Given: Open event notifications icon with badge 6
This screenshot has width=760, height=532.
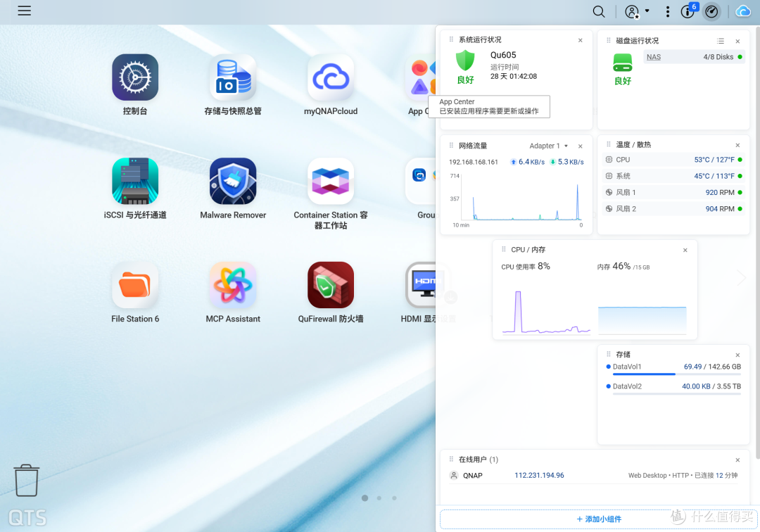Looking at the screenshot, I should click(688, 11).
